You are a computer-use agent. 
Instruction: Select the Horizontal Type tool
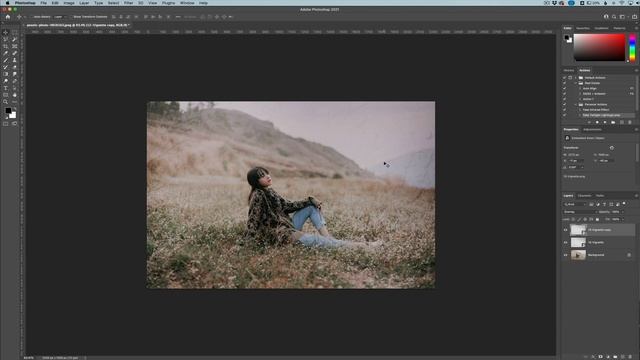click(x=6, y=88)
